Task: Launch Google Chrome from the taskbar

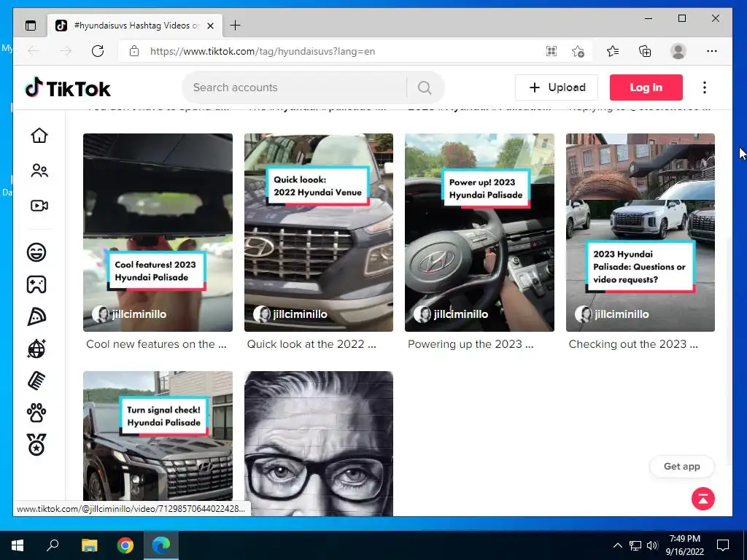Action: tap(125, 545)
